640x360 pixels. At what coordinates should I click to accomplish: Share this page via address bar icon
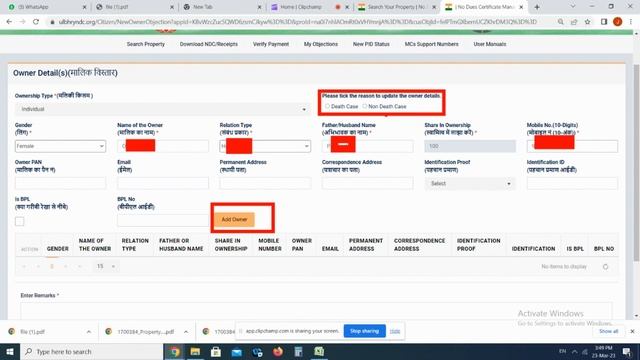click(x=574, y=22)
